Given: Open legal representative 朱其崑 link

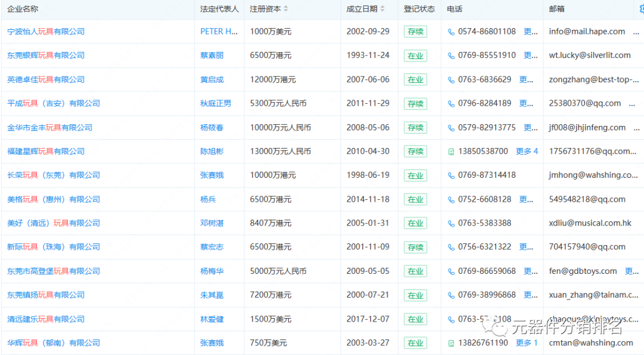Looking at the screenshot, I should pyautogui.click(x=212, y=295).
